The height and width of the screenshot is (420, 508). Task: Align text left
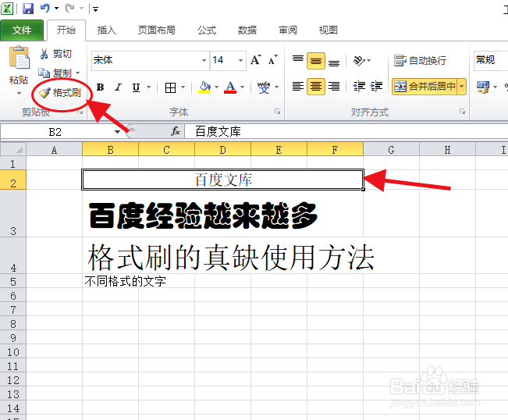point(298,87)
